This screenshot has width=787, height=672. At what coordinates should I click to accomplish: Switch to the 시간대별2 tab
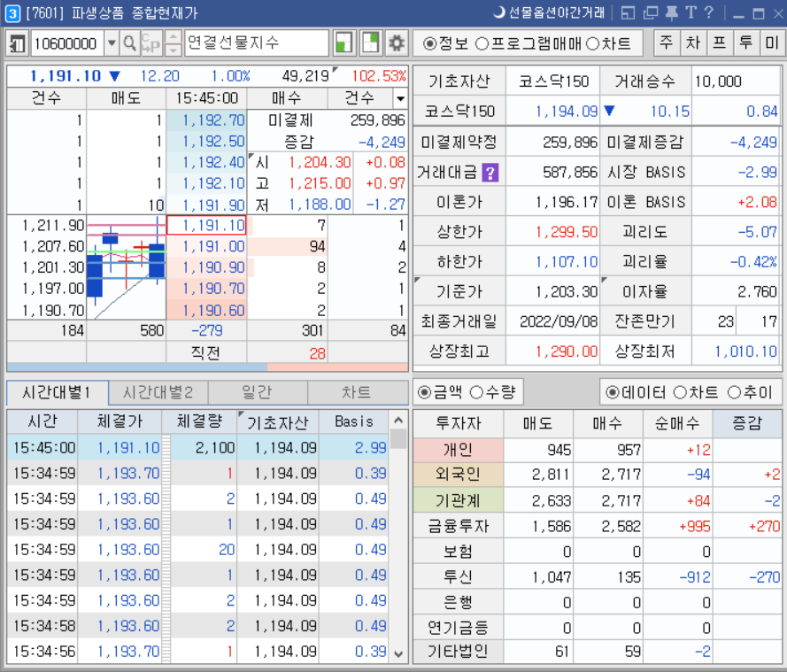(158, 392)
